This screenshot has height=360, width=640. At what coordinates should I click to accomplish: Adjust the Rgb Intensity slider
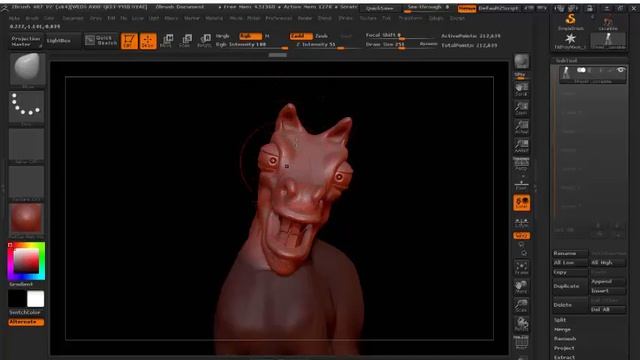point(252,45)
